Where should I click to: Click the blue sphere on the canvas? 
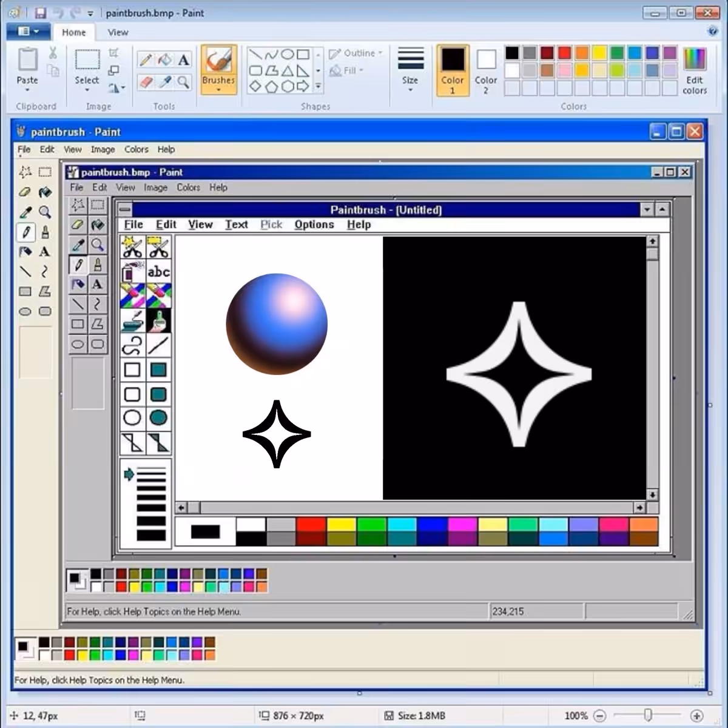pyautogui.click(x=277, y=323)
